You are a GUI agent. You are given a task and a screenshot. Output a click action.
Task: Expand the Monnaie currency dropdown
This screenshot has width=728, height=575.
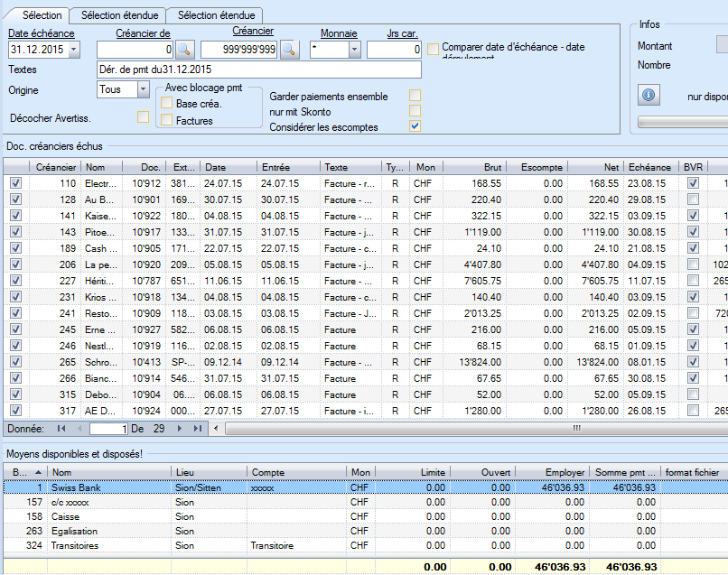pos(354,50)
